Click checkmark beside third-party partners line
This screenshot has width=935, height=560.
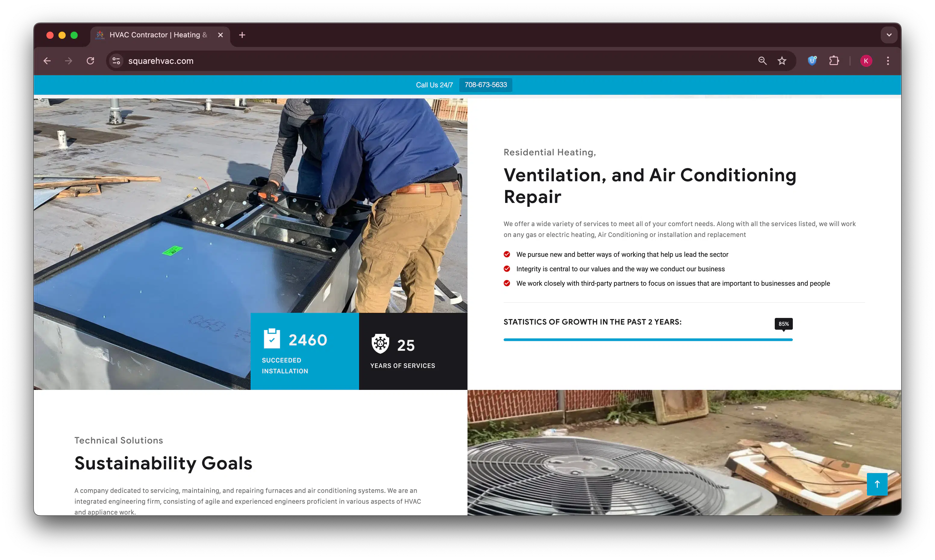click(x=507, y=283)
